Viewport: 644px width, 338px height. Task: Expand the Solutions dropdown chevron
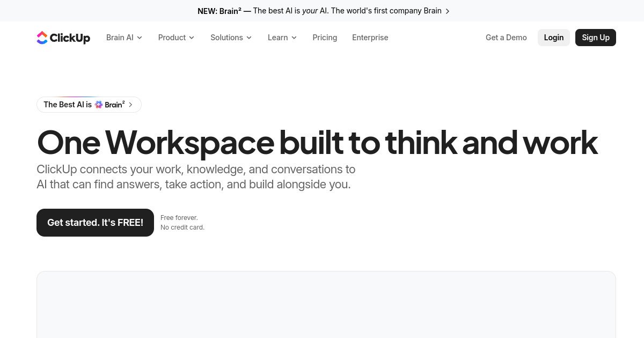[x=249, y=38]
